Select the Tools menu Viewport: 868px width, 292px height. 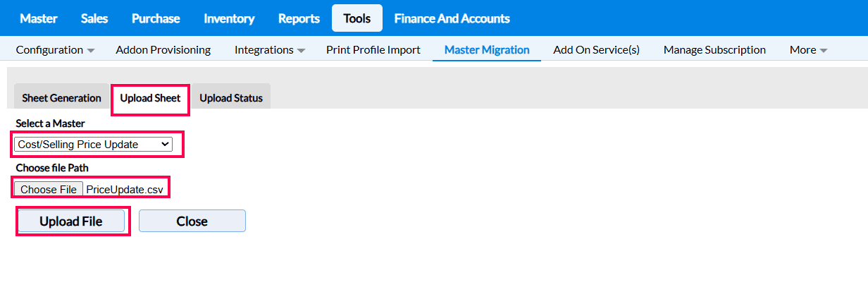[x=357, y=18]
